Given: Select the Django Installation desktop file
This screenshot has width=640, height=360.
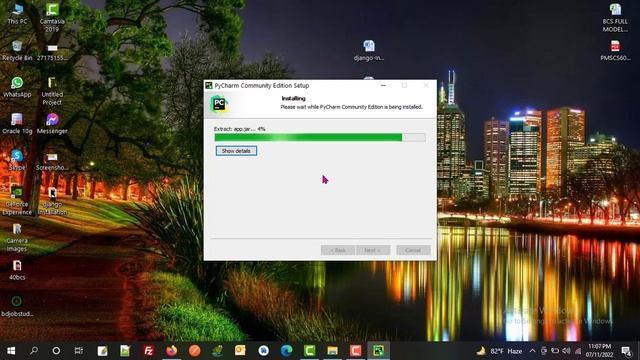Looking at the screenshot, I should pos(52,200).
